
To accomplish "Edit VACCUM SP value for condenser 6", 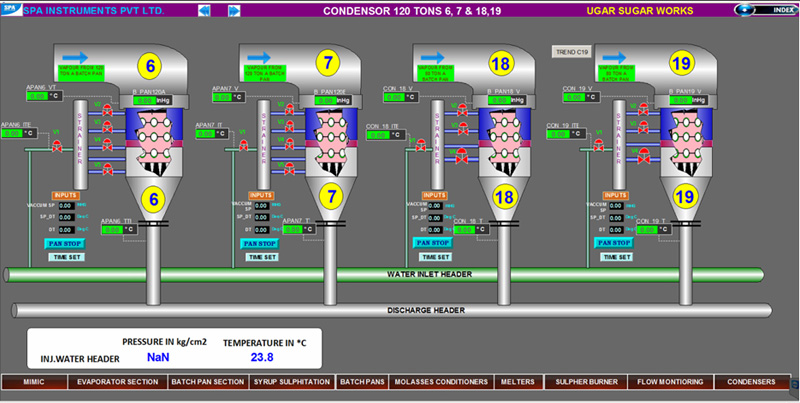I will [x=66, y=206].
